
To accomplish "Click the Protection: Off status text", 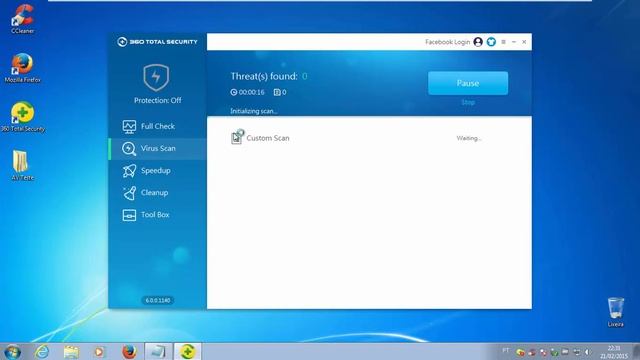I will (158, 100).
